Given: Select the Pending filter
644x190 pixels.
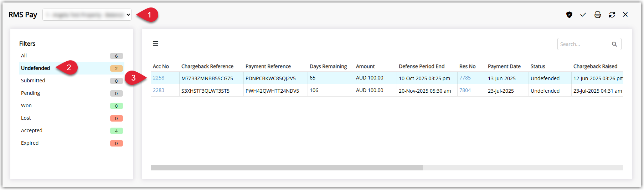Looking at the screenshot, I should pyautogui.click(x=71, y=93).
